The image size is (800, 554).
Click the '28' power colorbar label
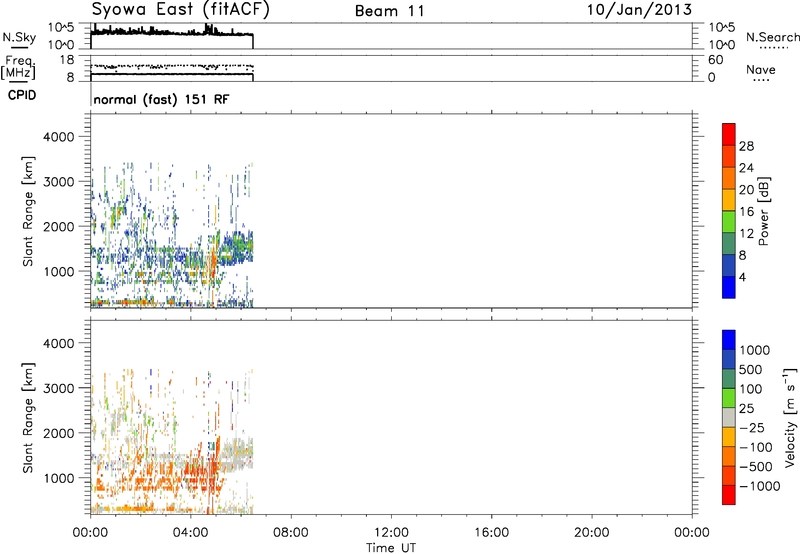coord(746,146)
